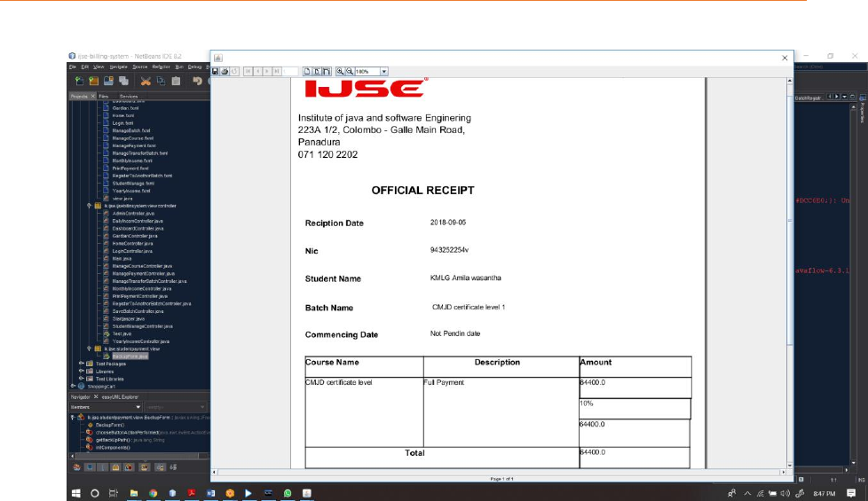This screenshot has width=868, height=501.
Task: Show the report at actual size
Action: click(307, 71)
